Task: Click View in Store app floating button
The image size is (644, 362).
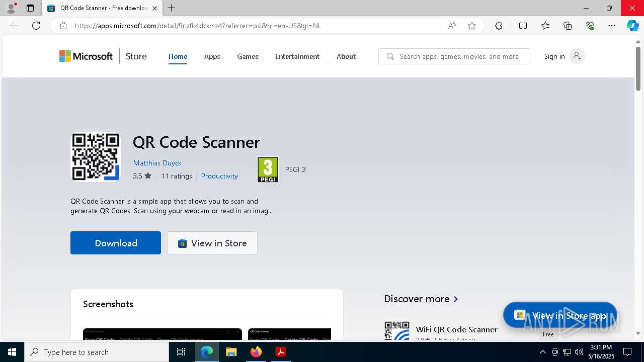Action: pos(560,315)
